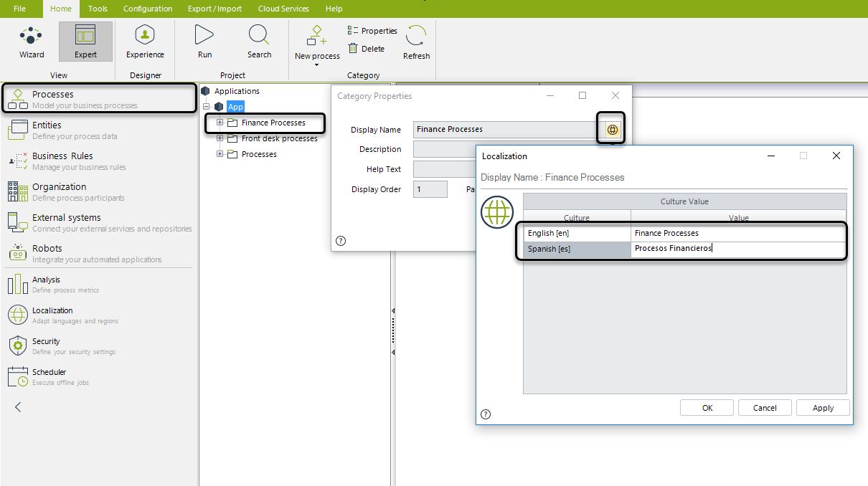Click Cancel in the Localization dialog
This screenshot has width=868, height=486.
[765, 408]
